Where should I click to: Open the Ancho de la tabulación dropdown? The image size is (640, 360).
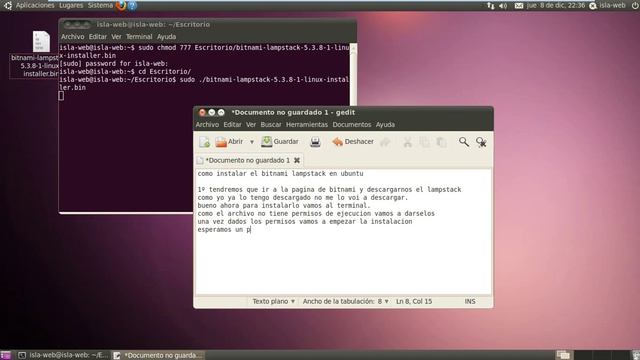(346, 301)
